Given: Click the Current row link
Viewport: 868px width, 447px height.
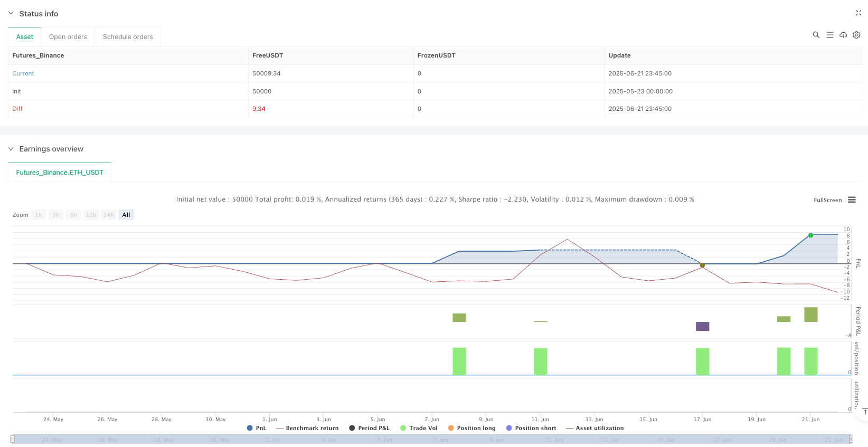Looking at the screenshot, I should click(x=23, y=73).
